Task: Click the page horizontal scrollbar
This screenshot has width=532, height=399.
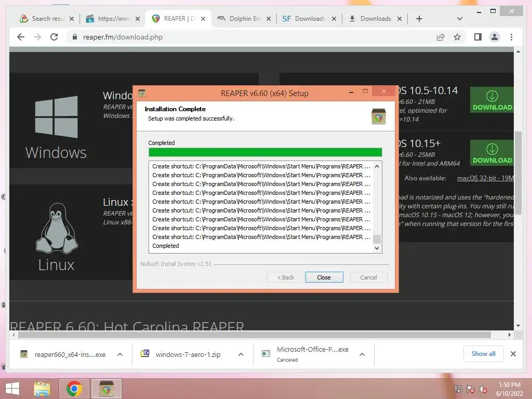Action: 255,335
